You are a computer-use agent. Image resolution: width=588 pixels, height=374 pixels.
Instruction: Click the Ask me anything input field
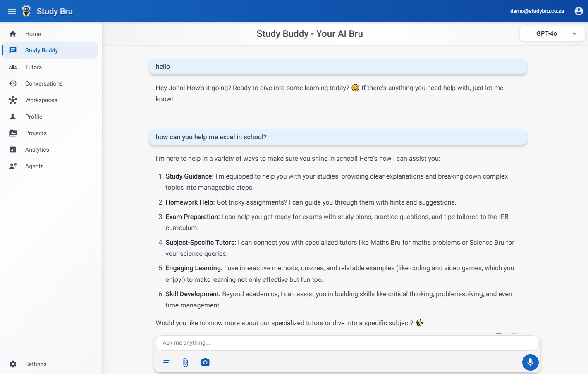tap(347, 343)
